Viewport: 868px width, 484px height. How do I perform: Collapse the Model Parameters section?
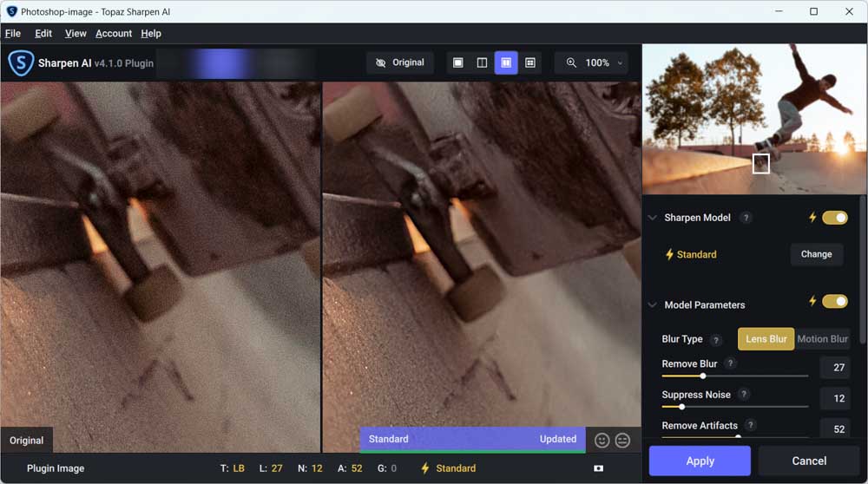[x=652, y=304]
